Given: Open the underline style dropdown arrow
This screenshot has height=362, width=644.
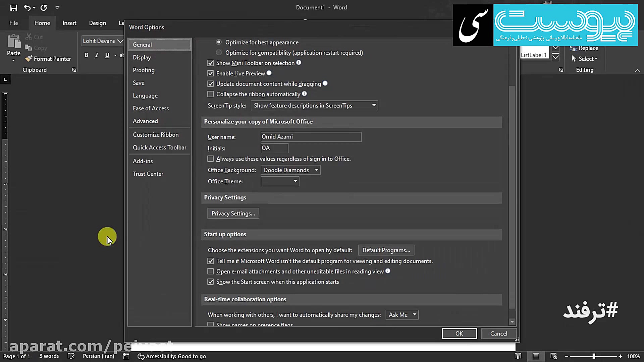Looking at the screenshot, I should pos(115,55).
